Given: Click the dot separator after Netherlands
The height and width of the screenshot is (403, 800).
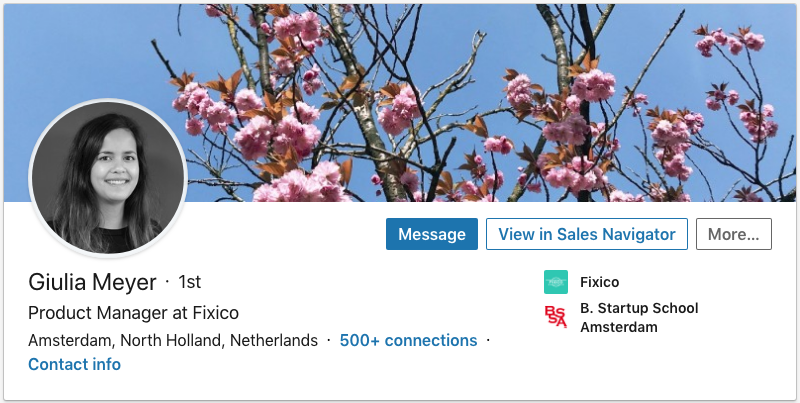Looking at the screenshot, I should click(329, 340).
